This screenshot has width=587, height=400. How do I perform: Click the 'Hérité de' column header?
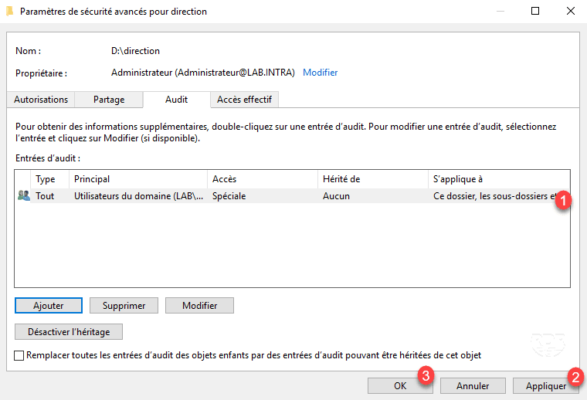[x=373, y=179]
